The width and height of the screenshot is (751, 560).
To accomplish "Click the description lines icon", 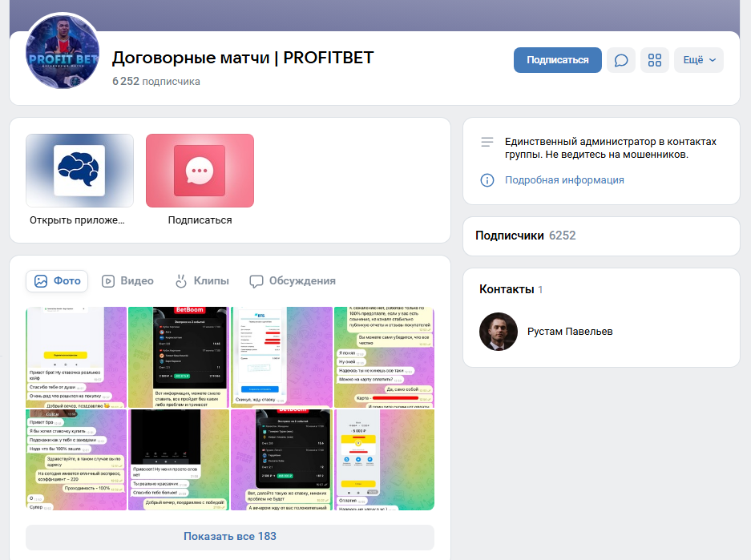I will [487, 142].
